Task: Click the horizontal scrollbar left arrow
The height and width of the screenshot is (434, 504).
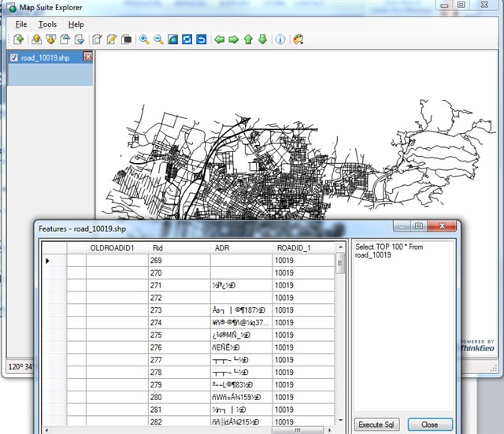Action: 47,430
